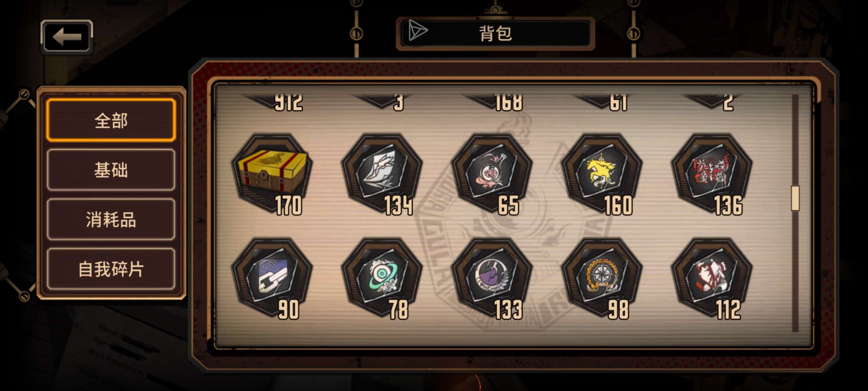
Task: Pick the golden wreath shard with count 98
Action: pyautogui.click(x=602, y=277)
